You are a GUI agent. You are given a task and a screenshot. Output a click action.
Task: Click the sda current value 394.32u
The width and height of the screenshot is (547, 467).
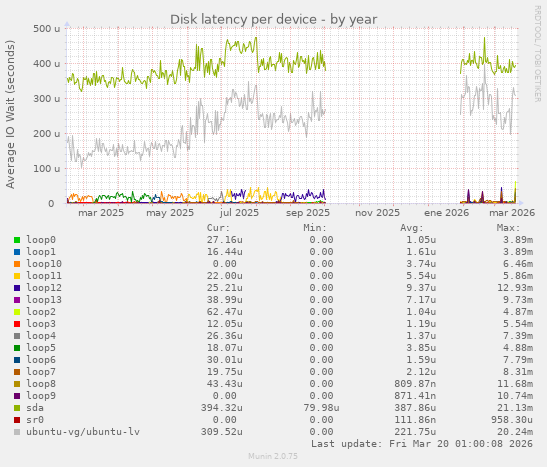222,408
